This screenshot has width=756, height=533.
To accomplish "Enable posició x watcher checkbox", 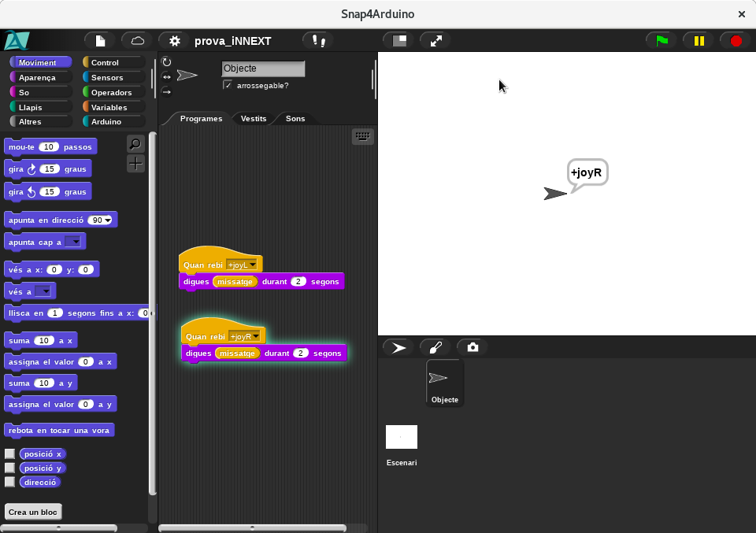I will [9, 454].
